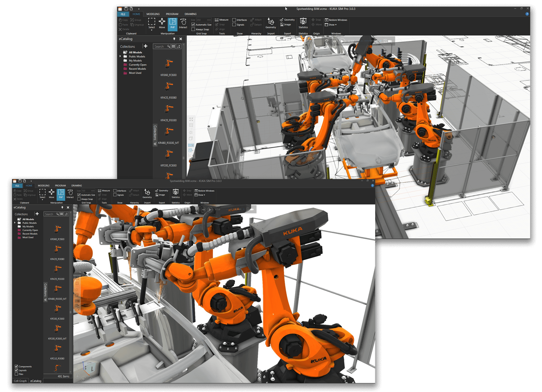The width and height of the screenshot is (542, 392).
Task: Click the add collection plus icon in the front window
Action: click(x=37, y=214)
